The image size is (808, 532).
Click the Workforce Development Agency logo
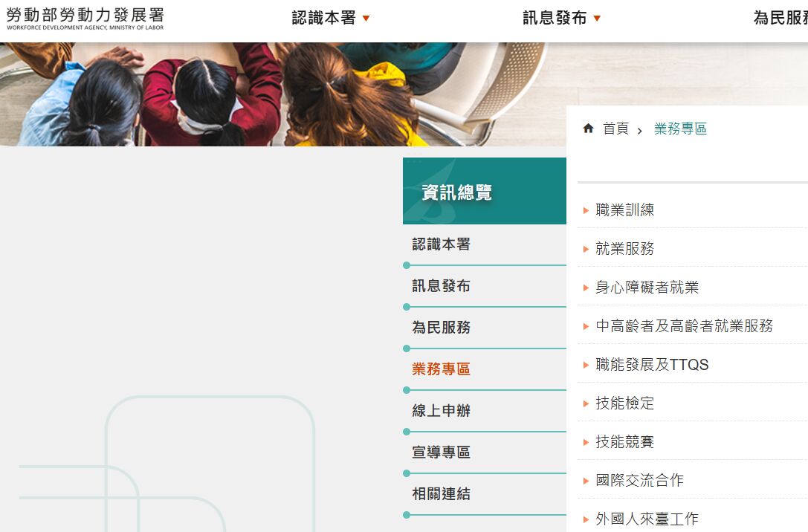coord(85,19)
